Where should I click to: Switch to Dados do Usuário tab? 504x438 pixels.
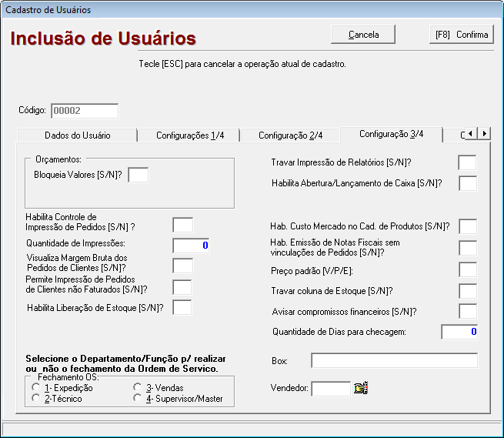(x=77, y=135)
